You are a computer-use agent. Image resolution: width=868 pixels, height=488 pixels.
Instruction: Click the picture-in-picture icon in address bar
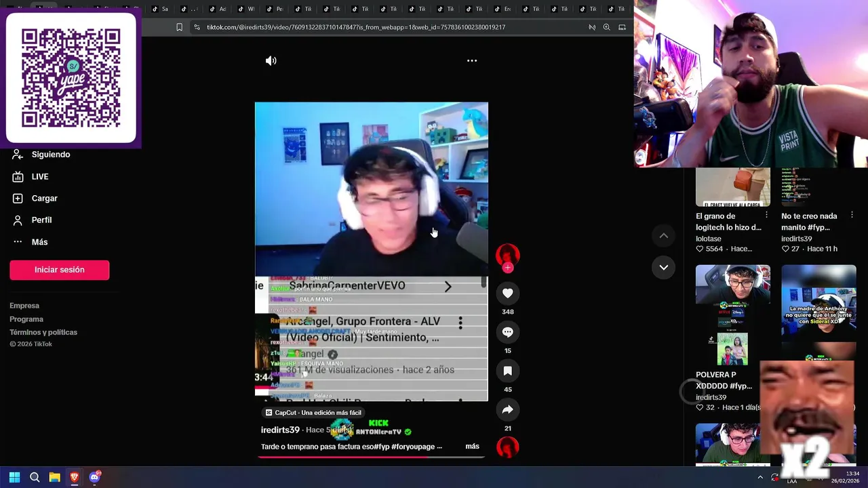622,27
